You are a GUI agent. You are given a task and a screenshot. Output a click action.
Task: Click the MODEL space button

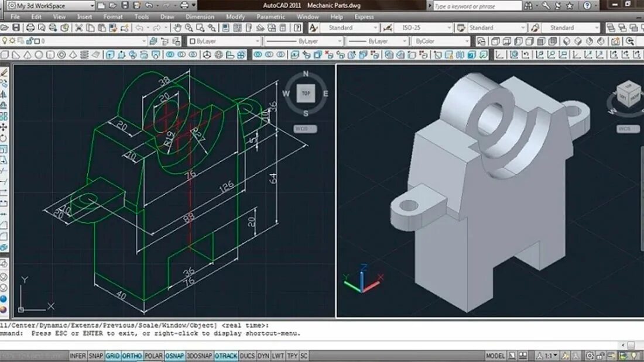[495, 356]
